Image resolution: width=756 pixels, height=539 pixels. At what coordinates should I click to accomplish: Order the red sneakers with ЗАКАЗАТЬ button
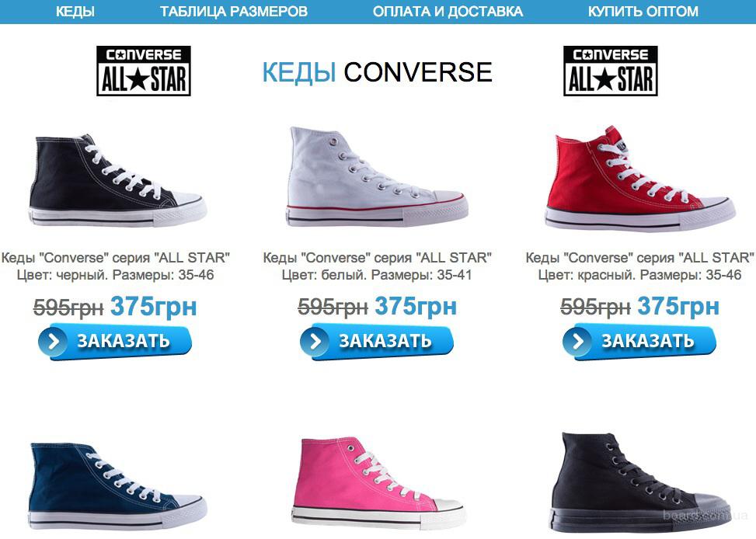coord(639,342)
